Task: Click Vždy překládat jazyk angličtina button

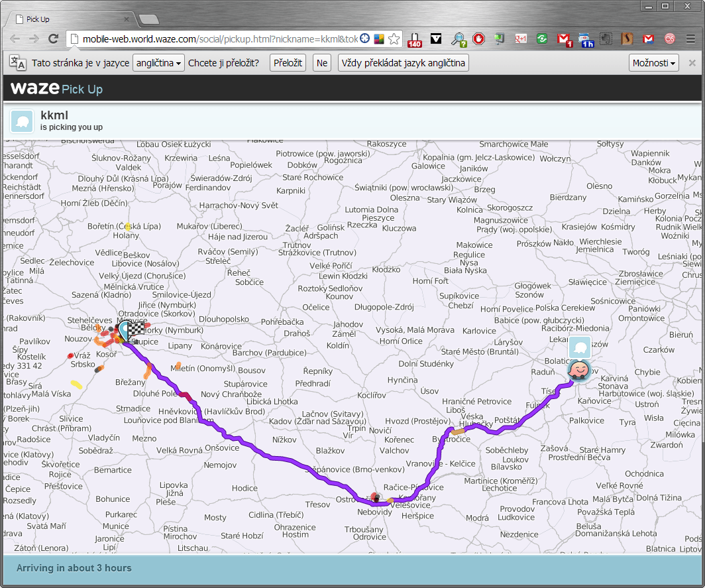Action: [x=404, y=63]
